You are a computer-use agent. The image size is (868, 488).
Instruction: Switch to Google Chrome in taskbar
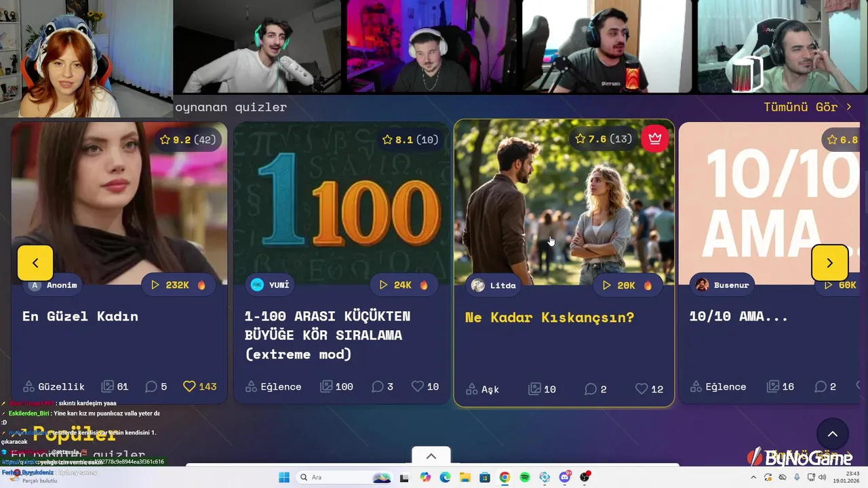coord(505,477)
